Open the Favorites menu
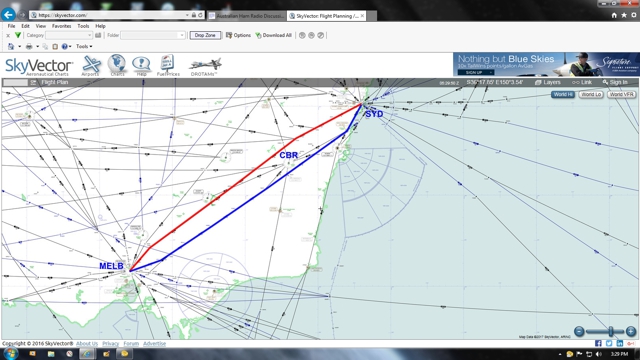This screenshot has height=360, width=640. pos(61,26)
